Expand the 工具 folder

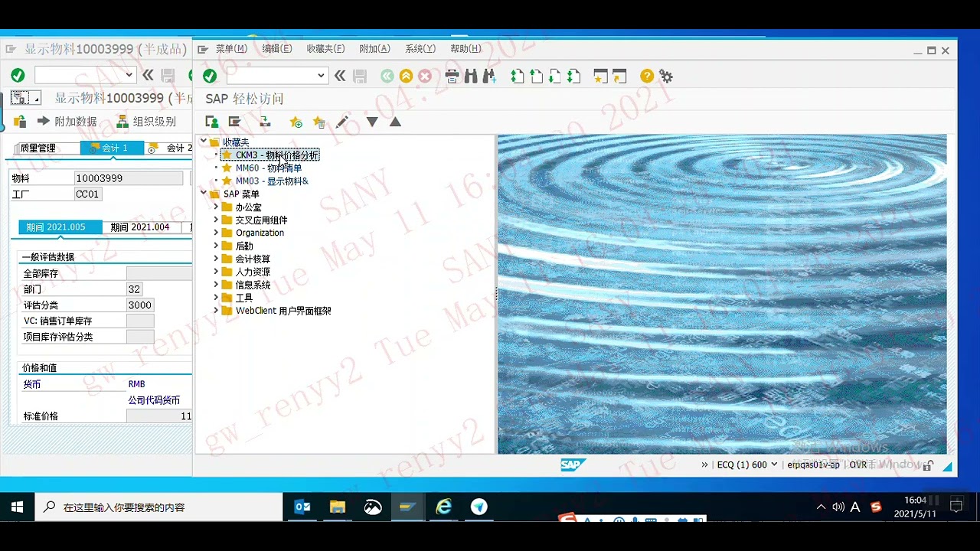pos(216,298)
